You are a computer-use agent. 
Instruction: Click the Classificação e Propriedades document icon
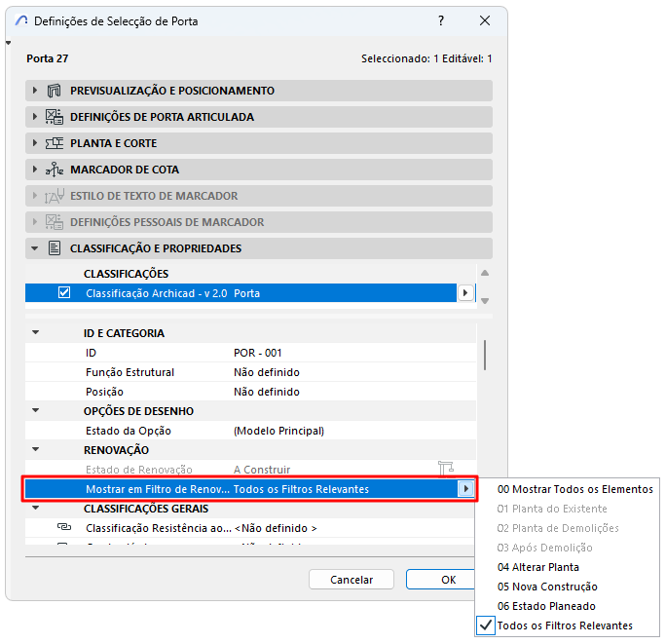point(55,248)
